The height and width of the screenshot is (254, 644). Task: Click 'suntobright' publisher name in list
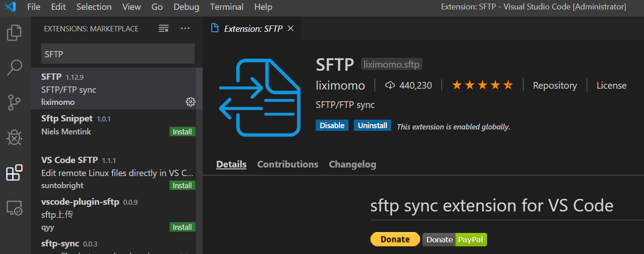(x=62, y=185)
